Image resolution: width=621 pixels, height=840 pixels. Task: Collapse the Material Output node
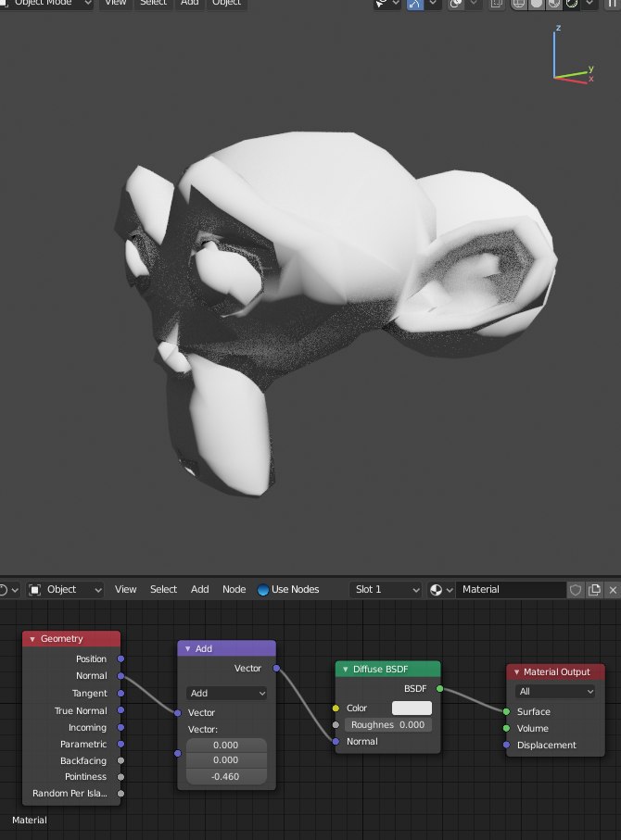[516, 671]
